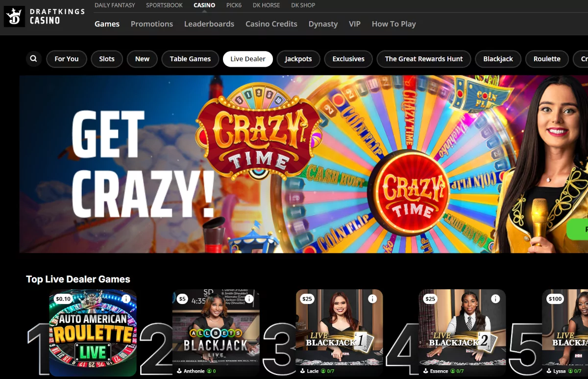Open info icon on Live Blackjack 1

coord(372,299)
